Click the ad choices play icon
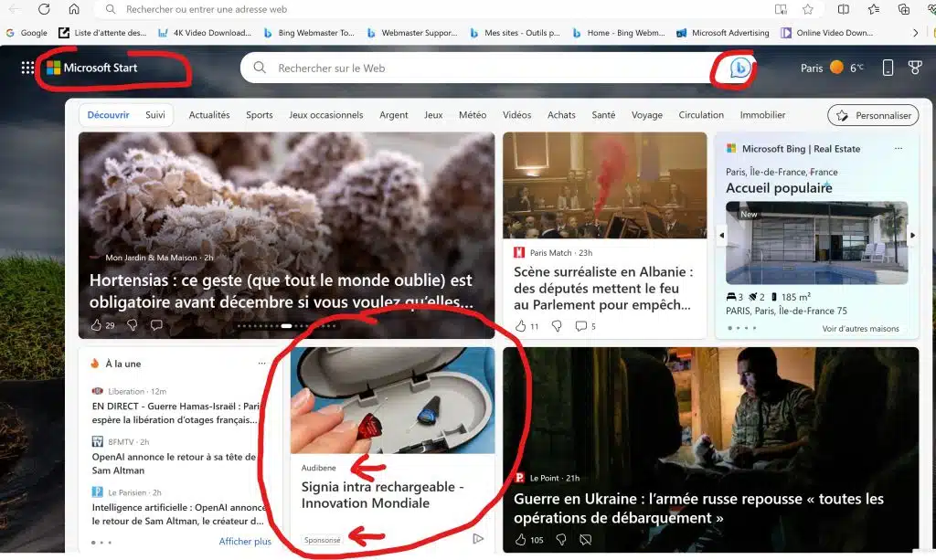 pos(477,539)
